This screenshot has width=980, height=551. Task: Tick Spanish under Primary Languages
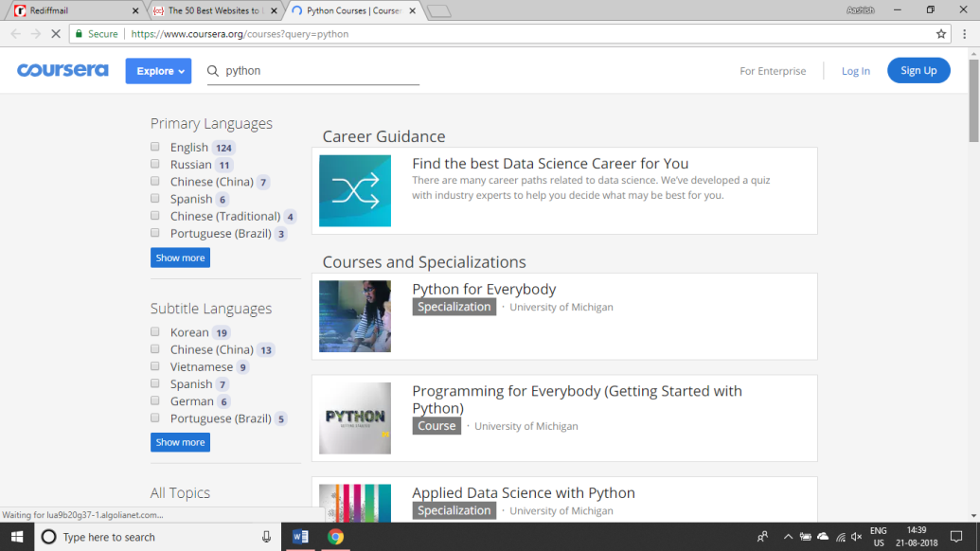point(155,199)
